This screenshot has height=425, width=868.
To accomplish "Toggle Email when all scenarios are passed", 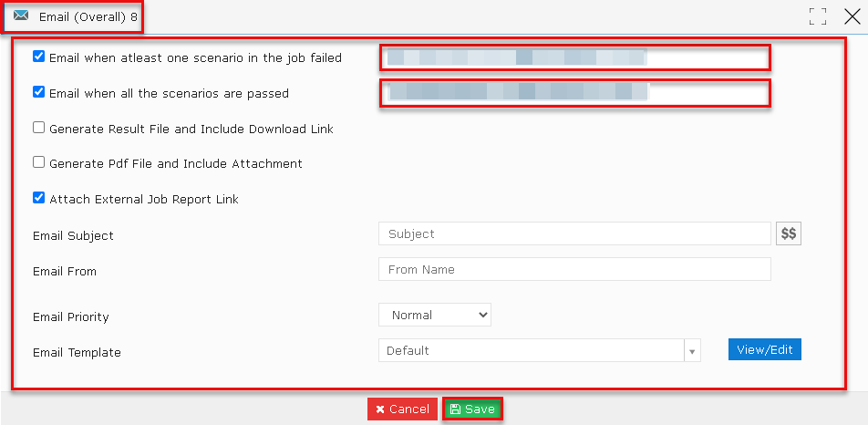I will point(38,92).
